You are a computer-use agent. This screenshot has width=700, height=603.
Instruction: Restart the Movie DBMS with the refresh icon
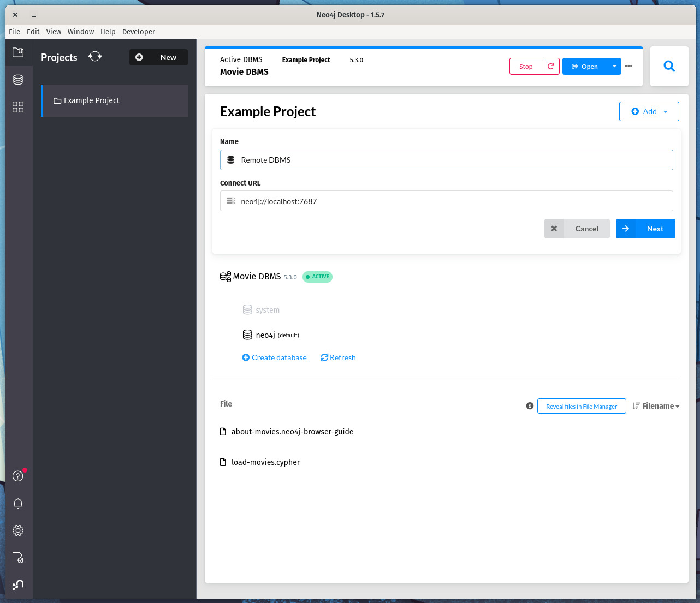tap(550, 66)
